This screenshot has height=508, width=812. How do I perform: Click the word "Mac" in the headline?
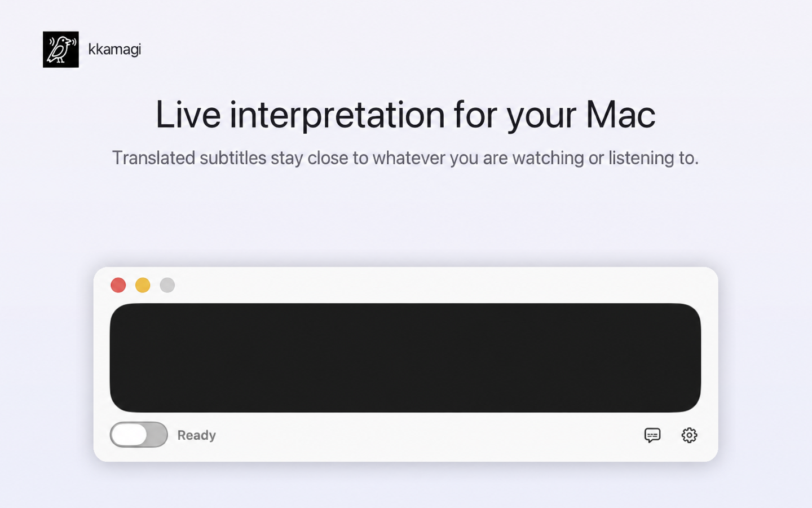[x=620, y=115]
